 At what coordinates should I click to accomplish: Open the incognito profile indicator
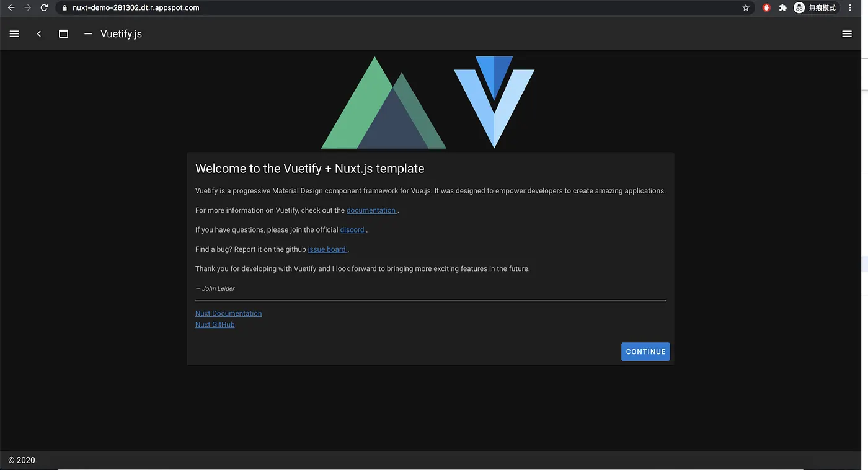coord(815,8)
